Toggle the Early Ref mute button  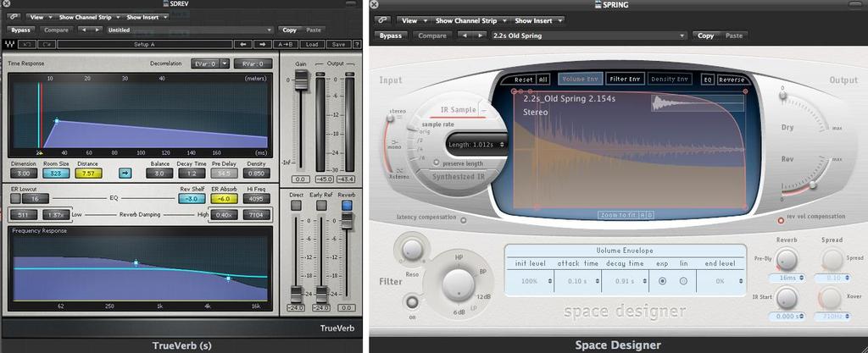[x=321, y=206]
